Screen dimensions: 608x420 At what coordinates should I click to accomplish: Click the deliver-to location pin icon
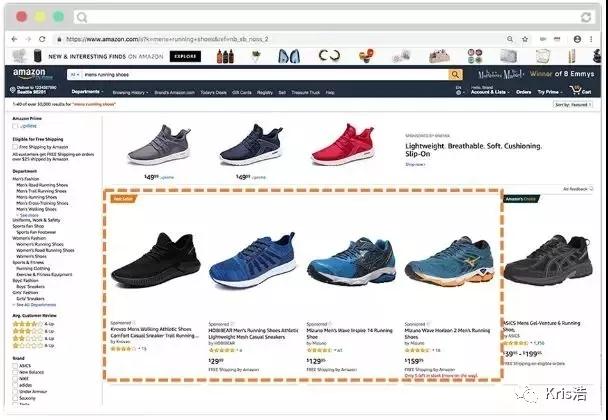pos(13,90)
